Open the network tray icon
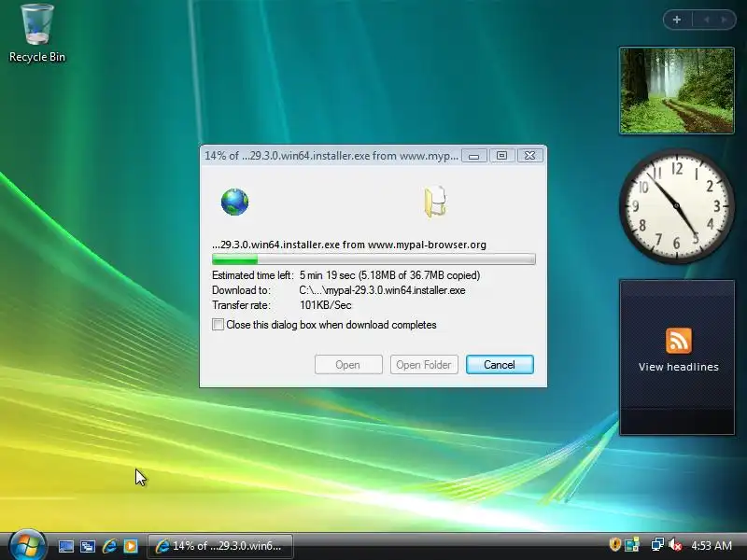The image size is (747, 560). click(x=657, y=544)
